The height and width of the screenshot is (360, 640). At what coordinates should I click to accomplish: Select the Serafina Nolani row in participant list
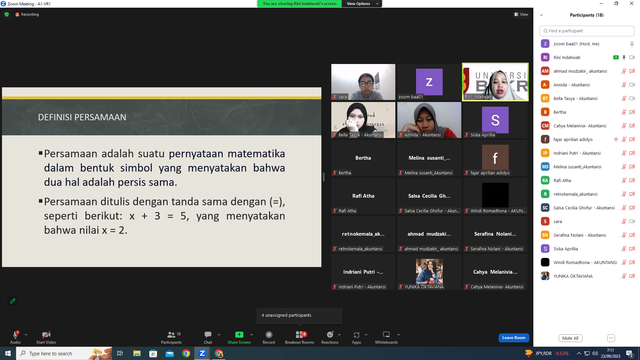point(587,235)
